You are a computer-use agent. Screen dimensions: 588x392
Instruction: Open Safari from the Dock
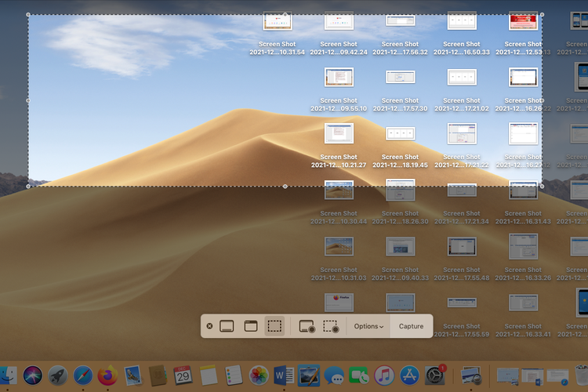pyautogui.click(x=83, y=375)
